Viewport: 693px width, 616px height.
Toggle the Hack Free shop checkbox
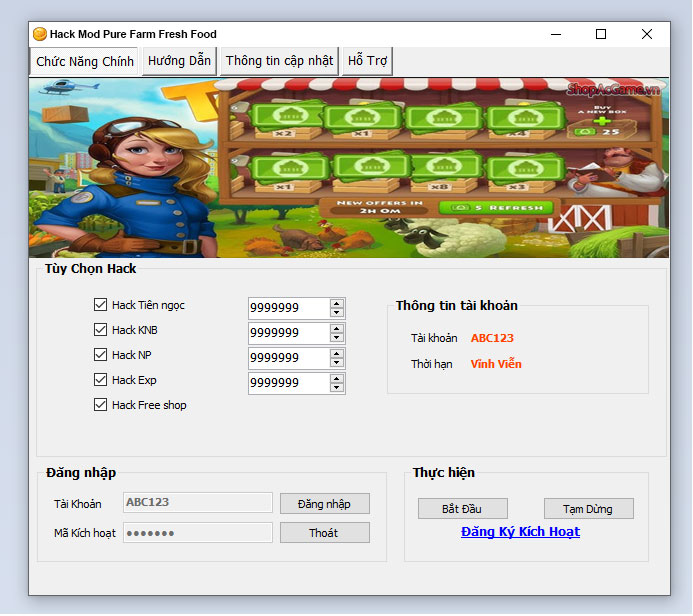(x=100, y=405)
